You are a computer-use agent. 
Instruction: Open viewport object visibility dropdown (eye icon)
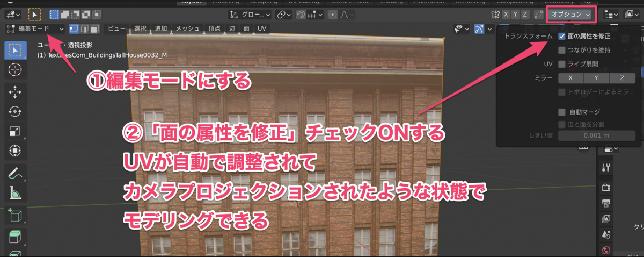(x=462, y=28)
